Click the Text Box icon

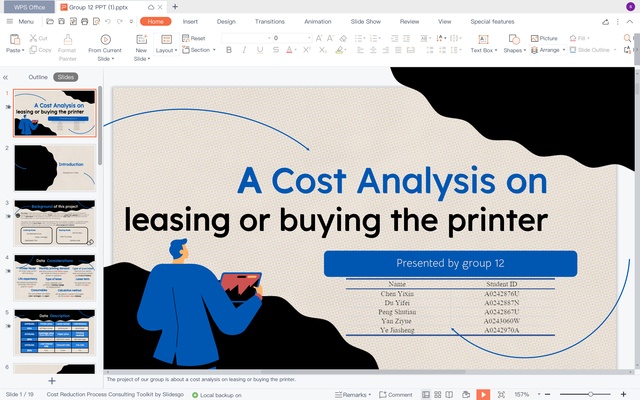(x=483, y=39)
